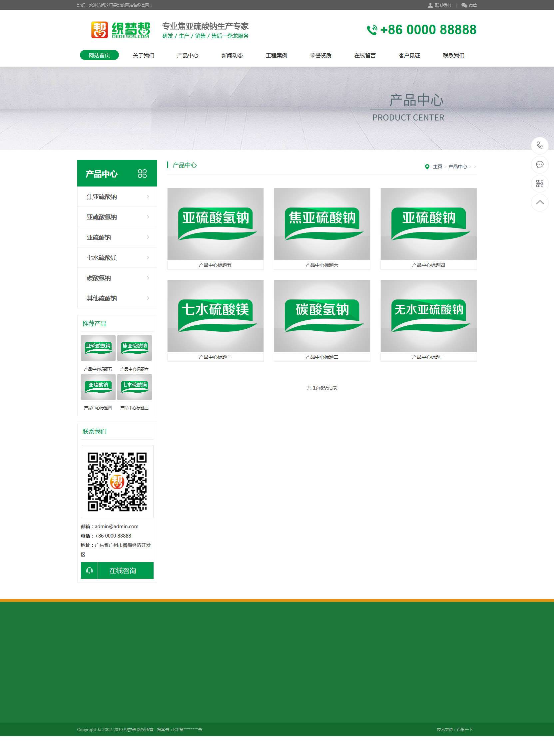Open the 七水硫酸镁 large product image
The width and height of the screenshot is (554, 756).
(215, 316)
